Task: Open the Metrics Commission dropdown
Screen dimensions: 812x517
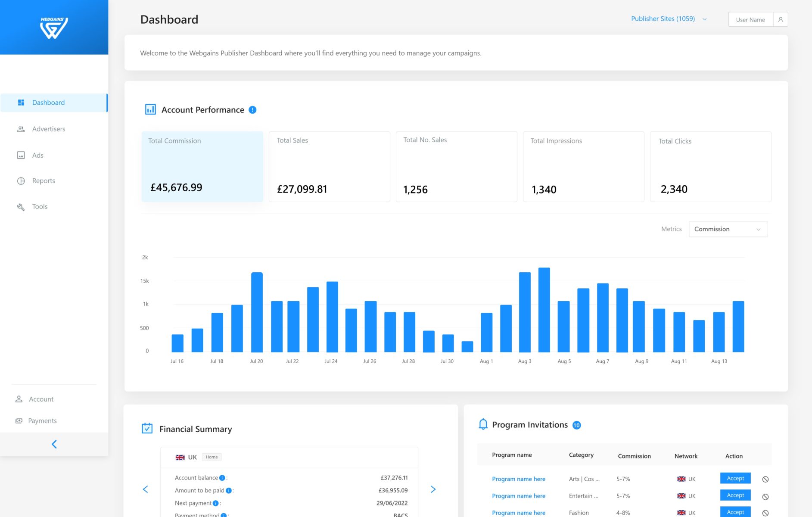Action: point(728,229)
